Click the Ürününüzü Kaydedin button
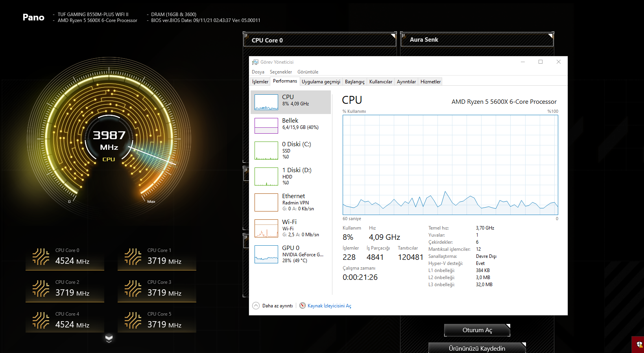 tap(477, 348)
